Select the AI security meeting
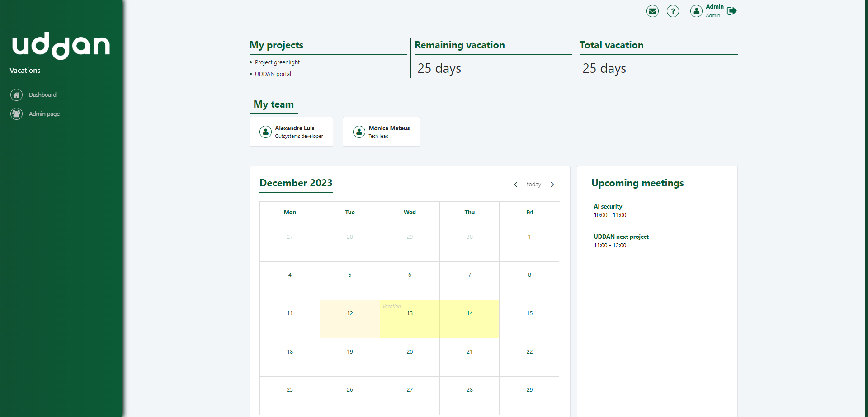 point(608,207)
